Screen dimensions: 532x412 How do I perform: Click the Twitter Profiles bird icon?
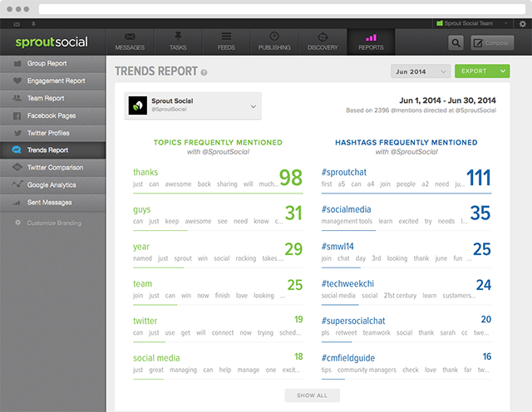coord(17,133)
